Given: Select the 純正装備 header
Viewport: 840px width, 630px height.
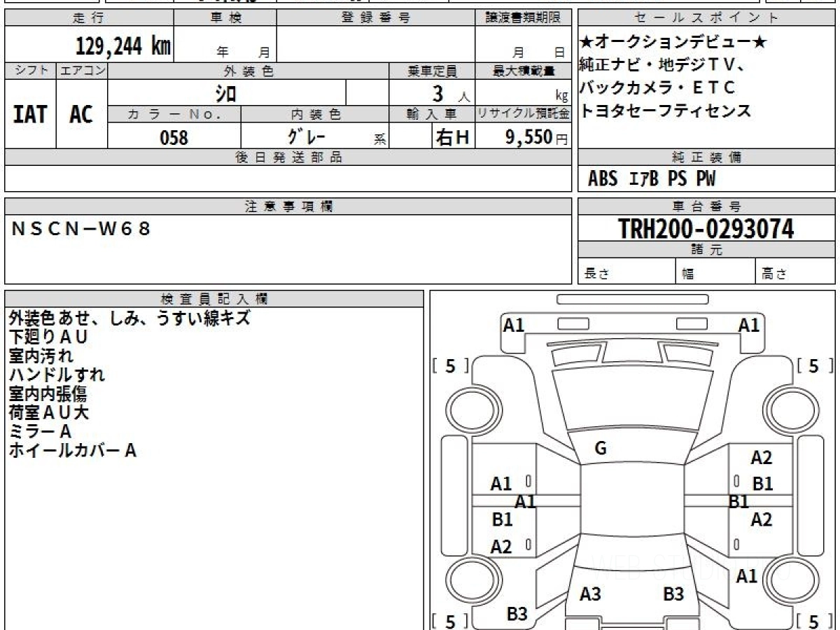Looking at the screenshot, I should coord(707,157).
